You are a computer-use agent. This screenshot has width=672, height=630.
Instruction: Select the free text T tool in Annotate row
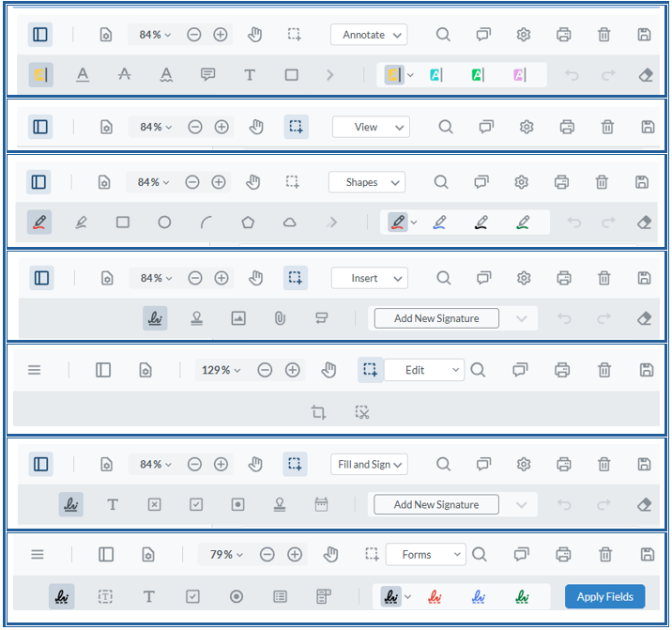pyautogui.click(x=250, y=75)
